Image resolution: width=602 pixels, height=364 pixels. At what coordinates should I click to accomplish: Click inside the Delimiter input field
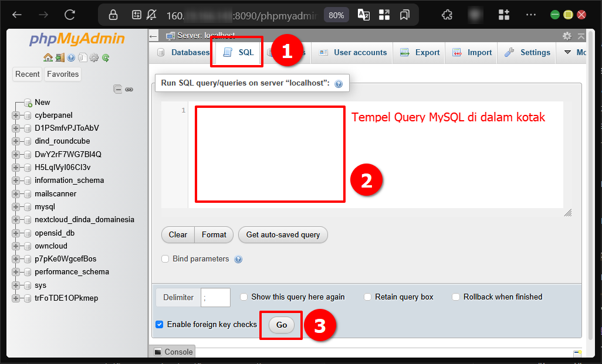pos(215,297)
